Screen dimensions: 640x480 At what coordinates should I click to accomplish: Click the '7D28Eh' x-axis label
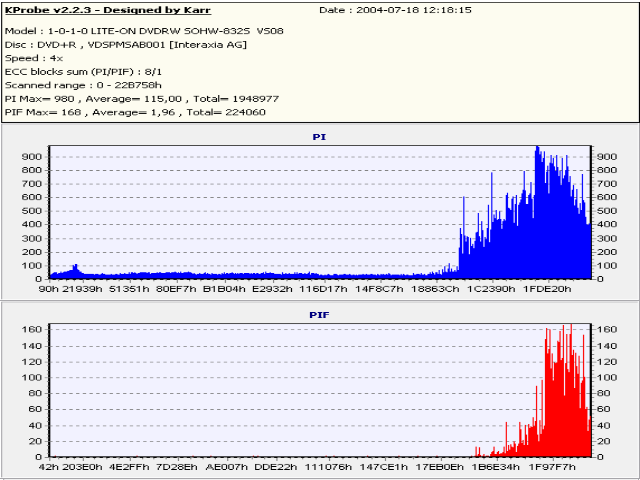coord(177,467)
